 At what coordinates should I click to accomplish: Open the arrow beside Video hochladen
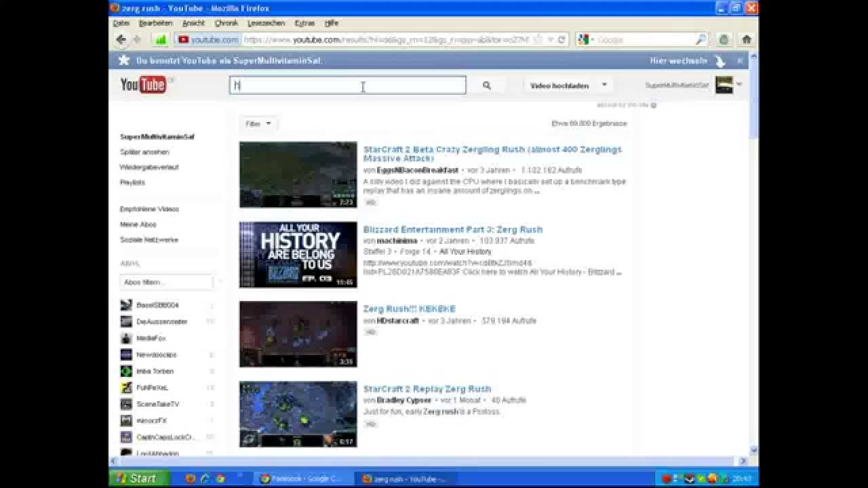pos(604,85)
